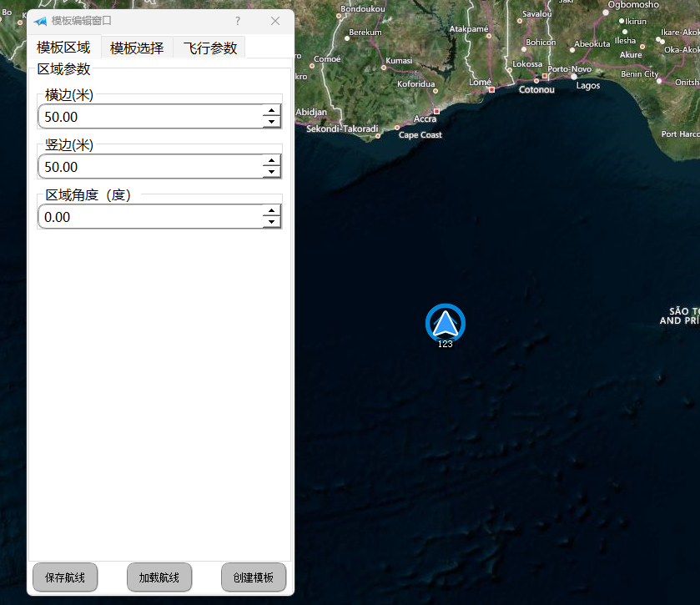Click the Comoé label on map
Screen dimensions: 700x605
pyautogui.click(x=327, y=59)
